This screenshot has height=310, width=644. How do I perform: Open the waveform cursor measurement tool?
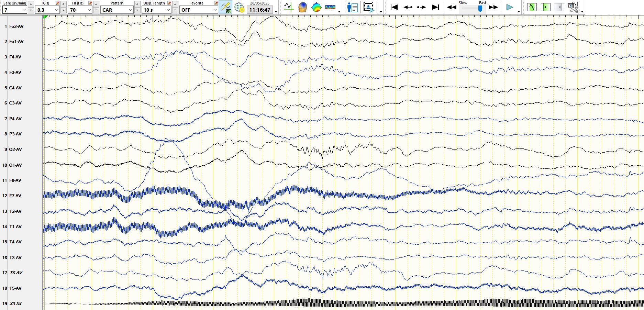[289, 7]
